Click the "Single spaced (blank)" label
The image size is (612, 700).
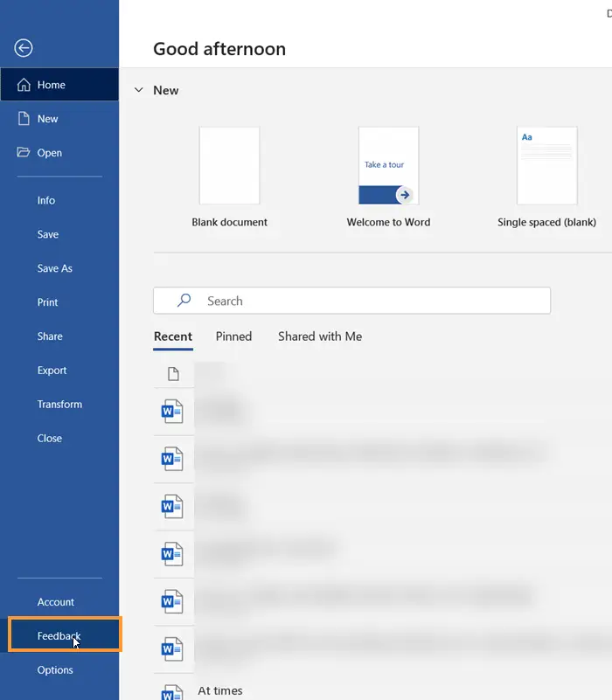pos(546,222)
